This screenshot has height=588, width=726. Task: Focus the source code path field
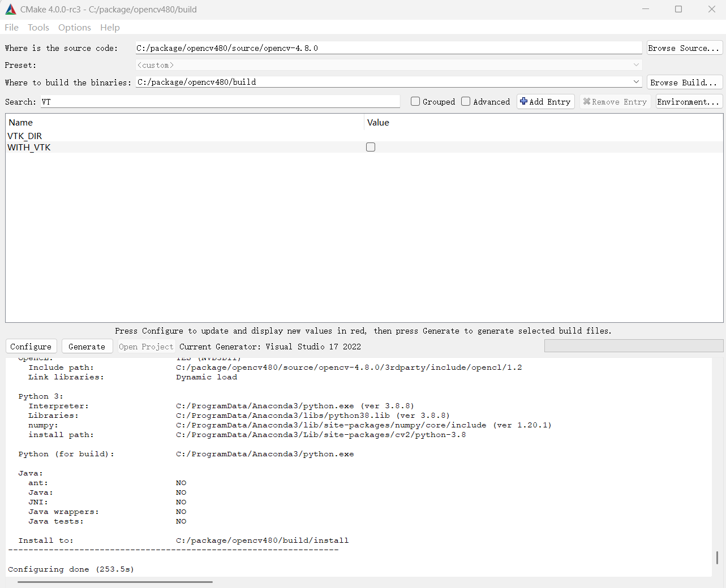pos(388,48)
